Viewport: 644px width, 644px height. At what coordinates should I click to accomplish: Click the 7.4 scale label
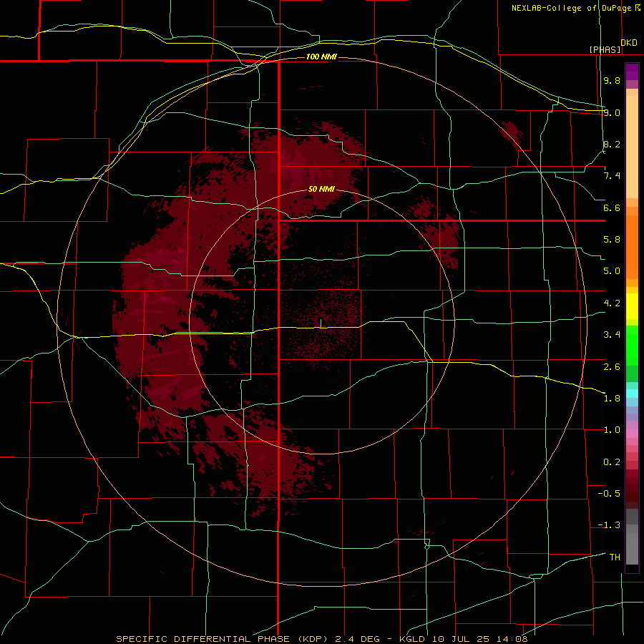coord(612,176)
